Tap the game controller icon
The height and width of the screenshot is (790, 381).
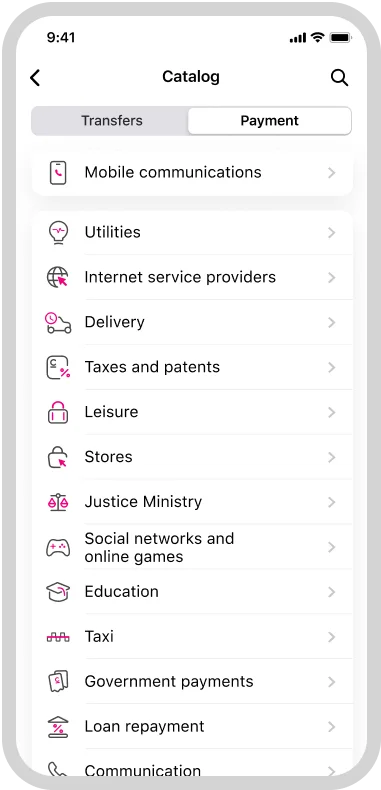pyautogui.click(x=58, y=547)
